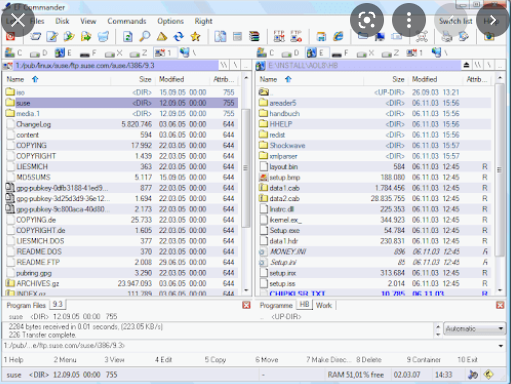Click the yellow diamond status bar icon
The image size is (511, 384).
(x=488, y=375)
